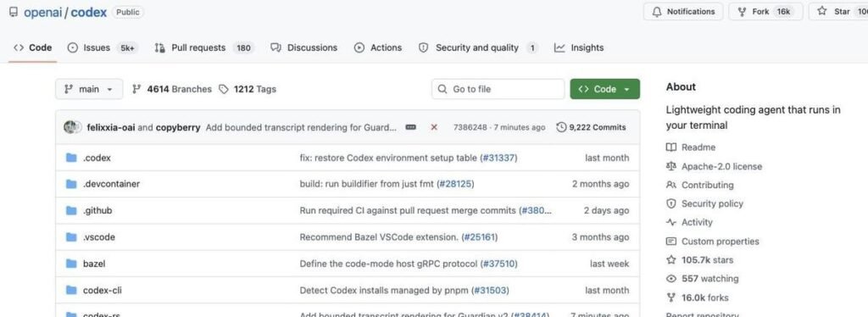Open the bazel folder
Viewport: 868px width, 317px height.
click(x=94, y=264)
